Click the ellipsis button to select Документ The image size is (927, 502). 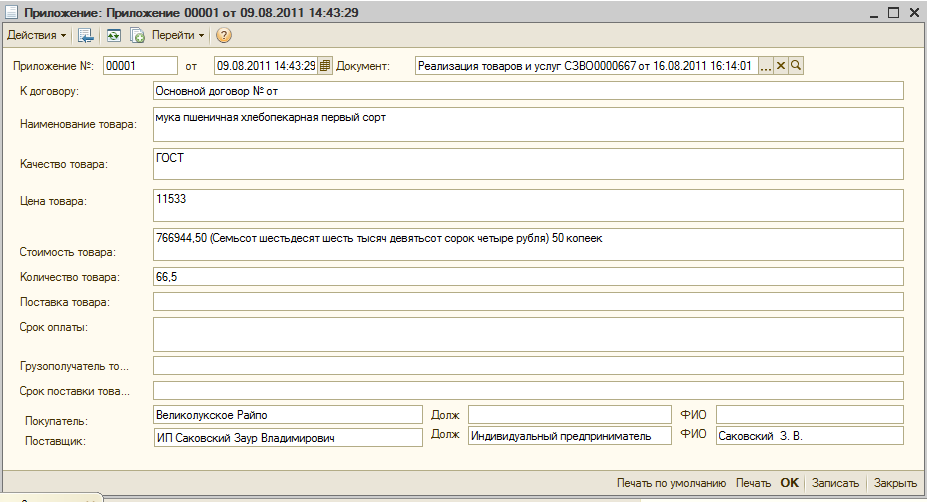(x=766, y=66)
